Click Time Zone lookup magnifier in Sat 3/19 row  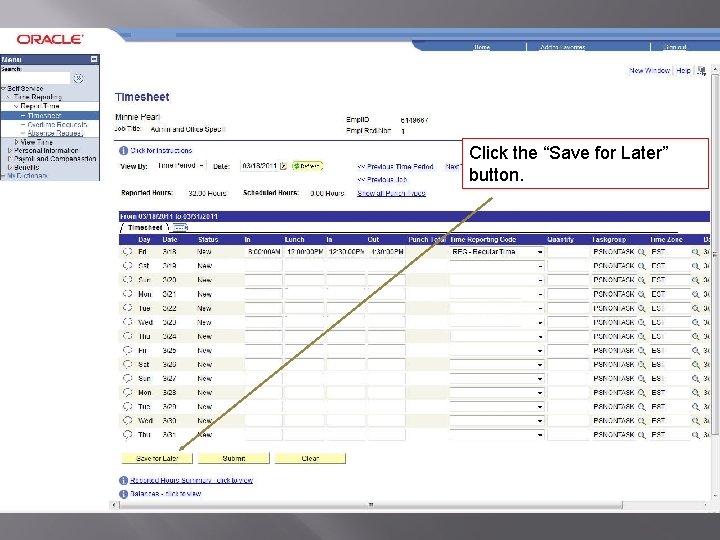pyautogui.click(x=696, y=266)
